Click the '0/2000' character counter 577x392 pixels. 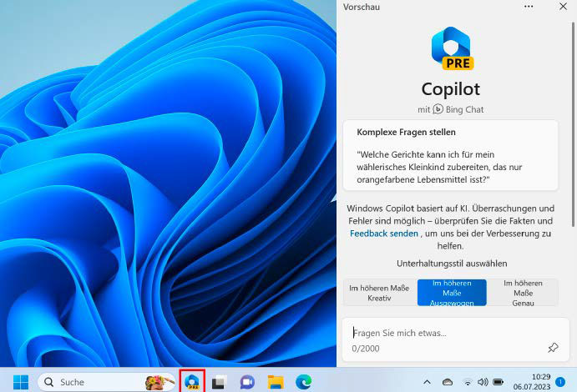point(366,349)
